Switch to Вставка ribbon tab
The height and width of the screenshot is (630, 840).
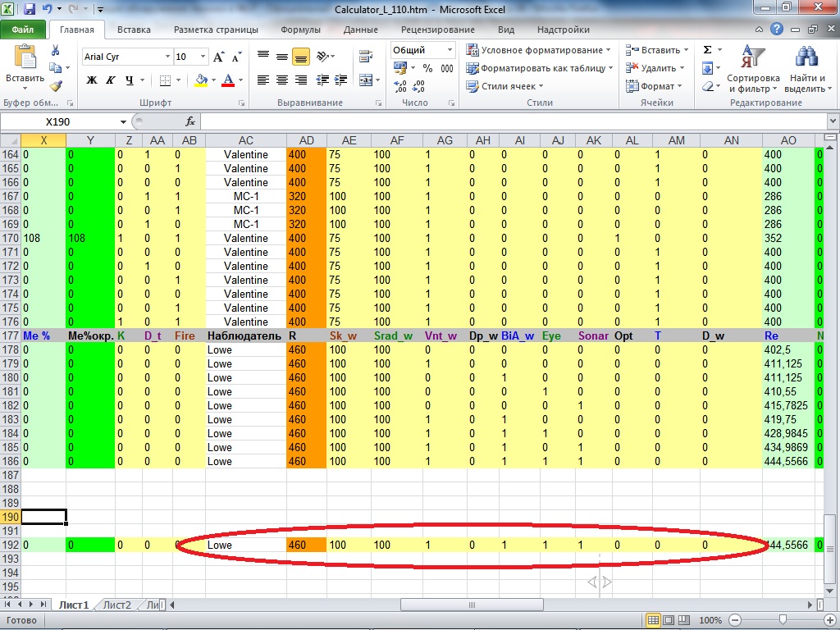[134, 30]
